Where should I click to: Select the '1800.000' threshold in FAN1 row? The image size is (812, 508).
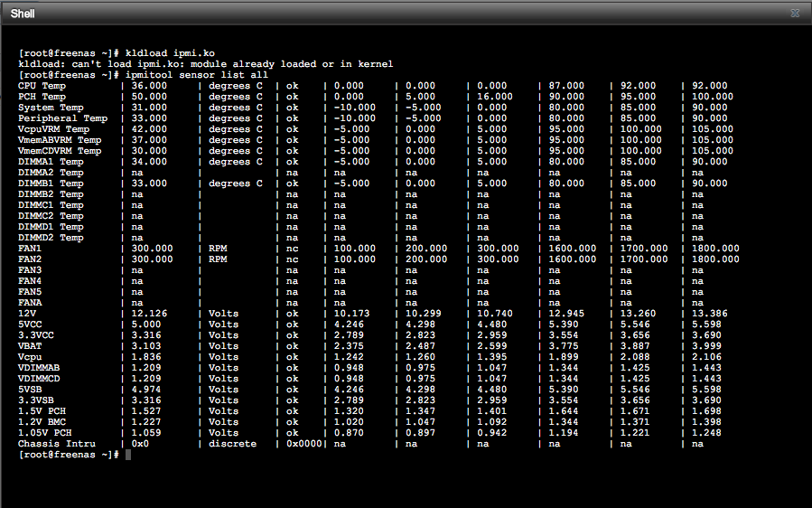click(715, 249)
